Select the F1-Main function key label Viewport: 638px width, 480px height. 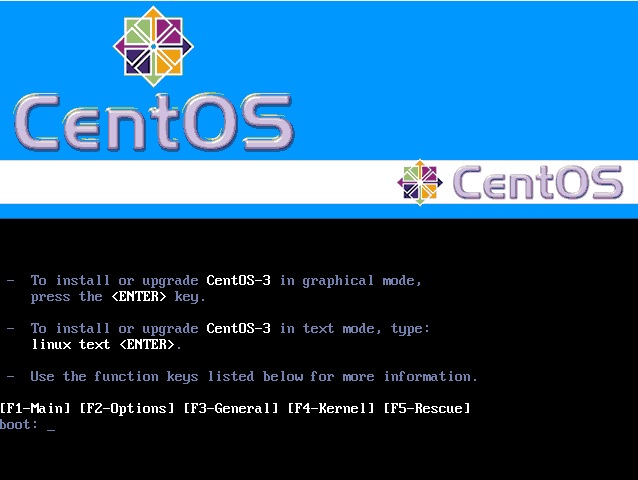[x=35, y=408]
